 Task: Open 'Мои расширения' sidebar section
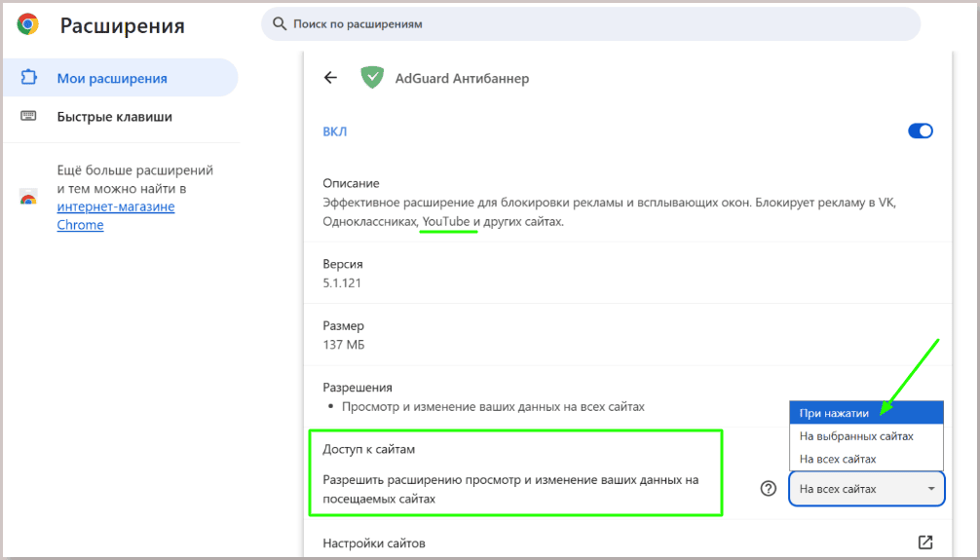[121, 78]
